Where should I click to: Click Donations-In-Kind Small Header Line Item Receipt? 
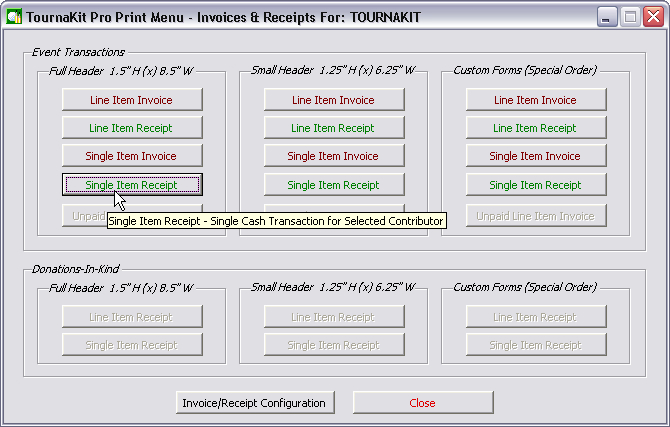coord(334,317)
